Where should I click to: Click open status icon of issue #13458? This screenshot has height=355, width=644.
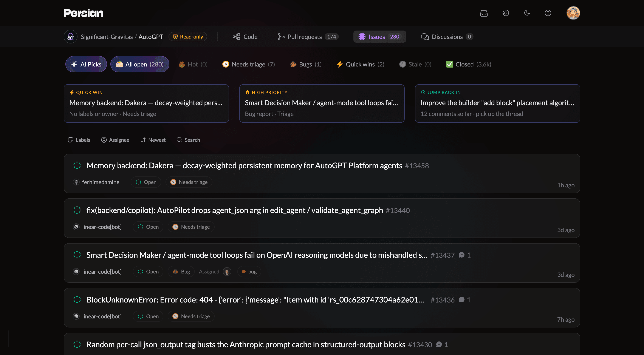77,165
